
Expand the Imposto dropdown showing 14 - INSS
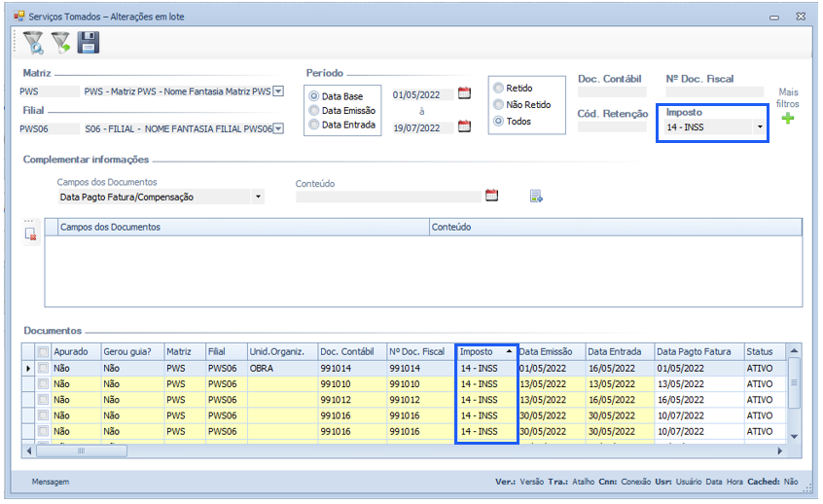[x=760, y=126]
